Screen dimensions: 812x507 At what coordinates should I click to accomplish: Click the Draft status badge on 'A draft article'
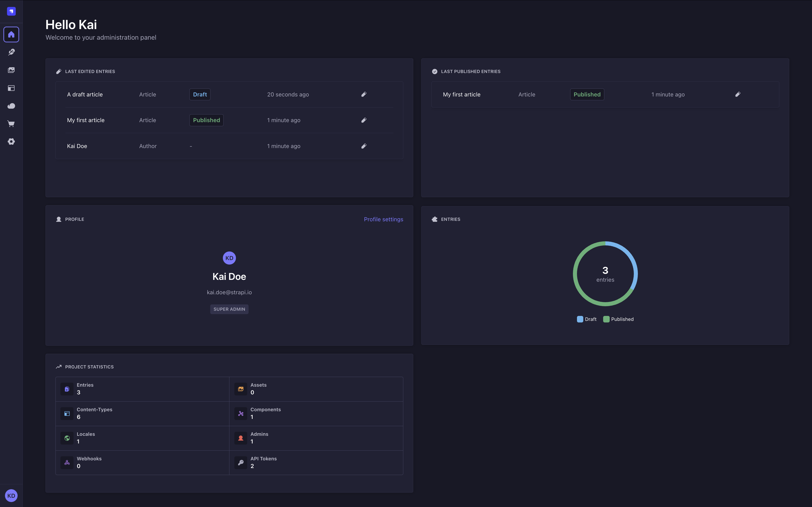[x=200, y=94]
